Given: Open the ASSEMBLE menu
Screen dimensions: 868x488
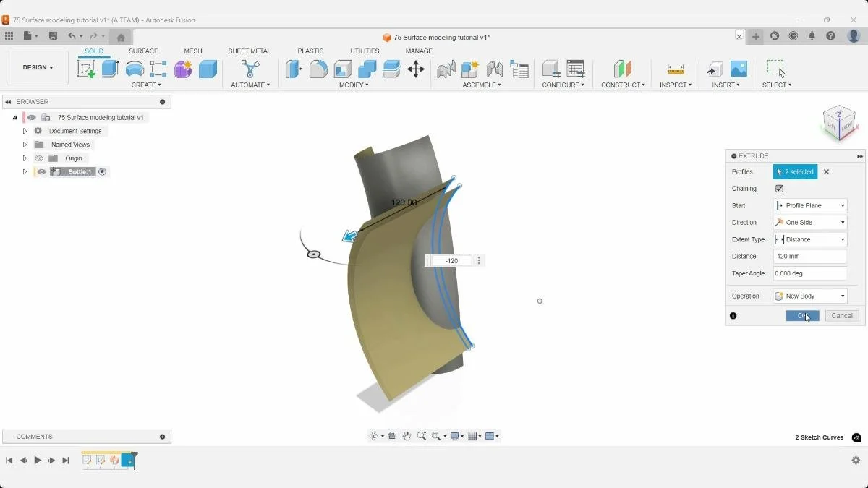Looking at the screenshot, I should coord(482,85).
